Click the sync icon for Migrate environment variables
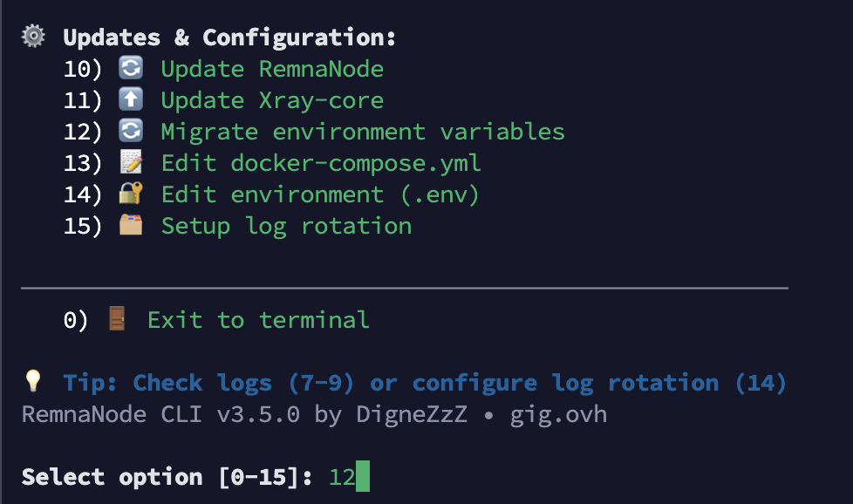Image resolution: width=853 pixels, height=504 pixels. [131, 131]
